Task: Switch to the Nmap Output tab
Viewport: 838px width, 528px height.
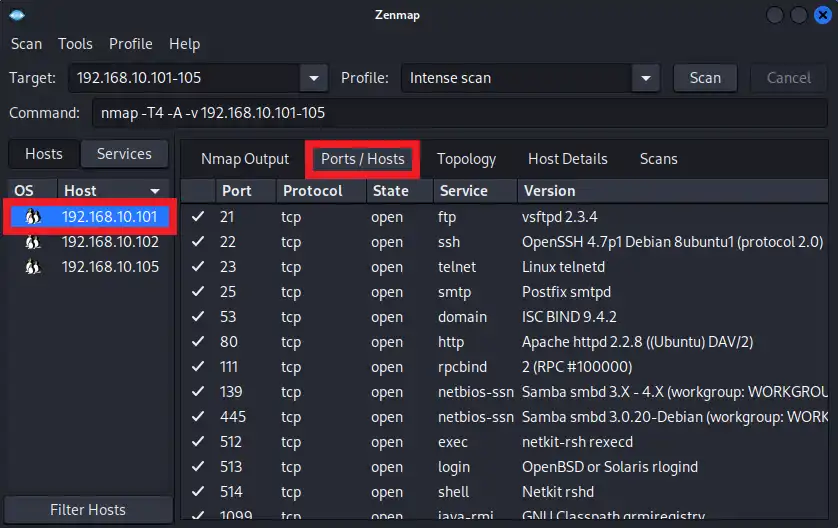Action: click(x=245, y=159)
